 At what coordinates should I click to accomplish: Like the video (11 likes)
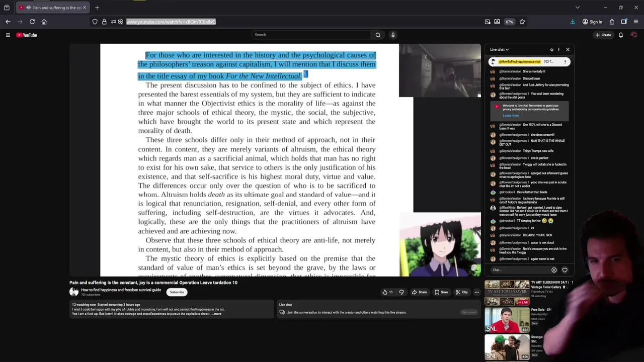coord(387,292)
